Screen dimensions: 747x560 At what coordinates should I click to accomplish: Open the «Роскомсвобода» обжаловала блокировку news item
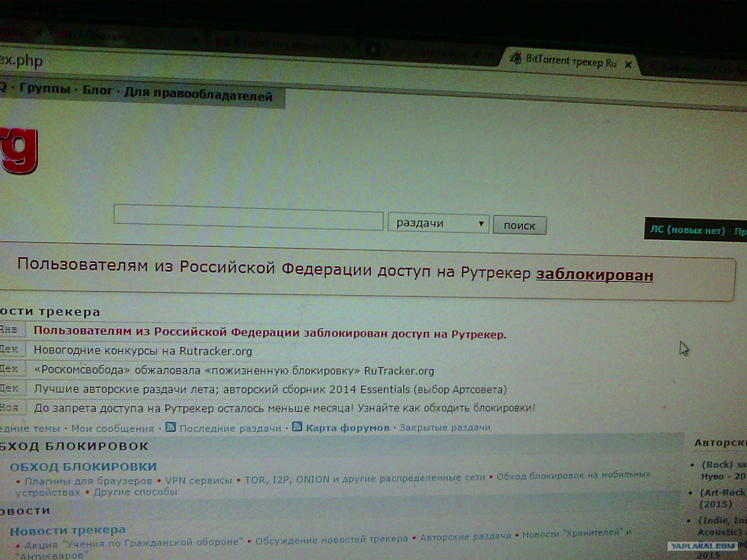click(234, 371)
